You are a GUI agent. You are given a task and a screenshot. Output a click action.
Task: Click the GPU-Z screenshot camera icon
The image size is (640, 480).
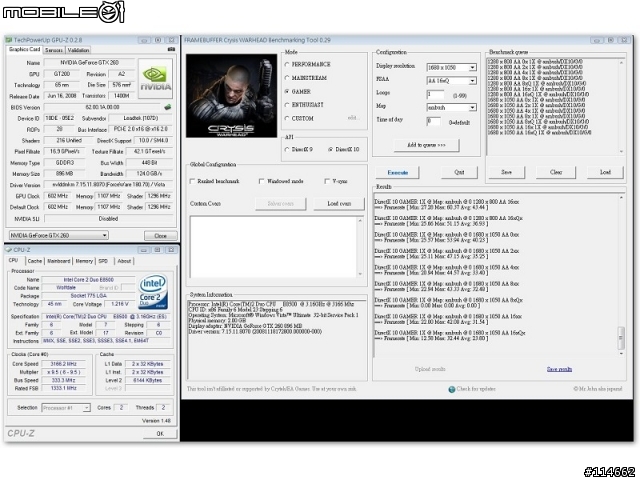coord(171,49)
